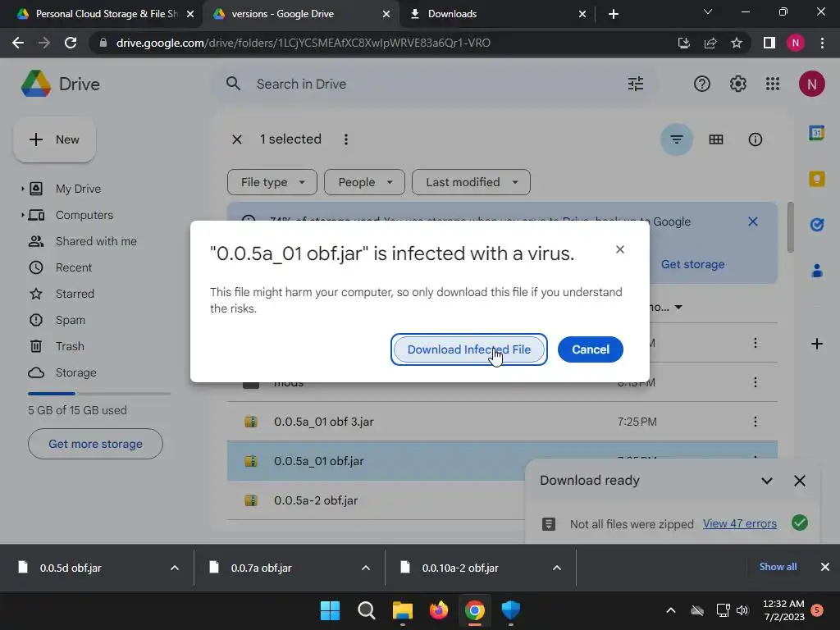
Task: Open the Trash section
Action: [x=70, y=346]
